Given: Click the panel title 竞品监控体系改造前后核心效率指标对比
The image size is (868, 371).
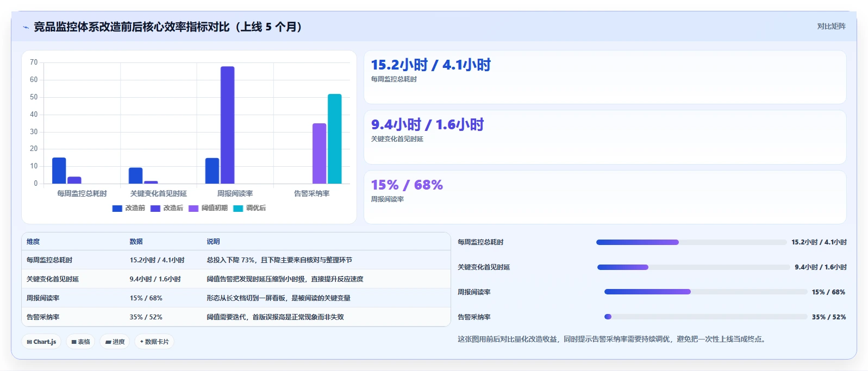Looking at the screenshot, I should click(x=168, y=27).
